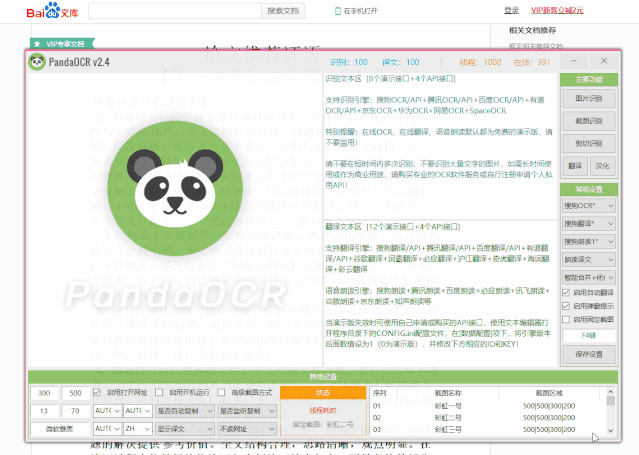The width and height of the screenshot is (639, 455).
Task: Click the PandaOCR panda icon in title bar
Action: [37, 62]
